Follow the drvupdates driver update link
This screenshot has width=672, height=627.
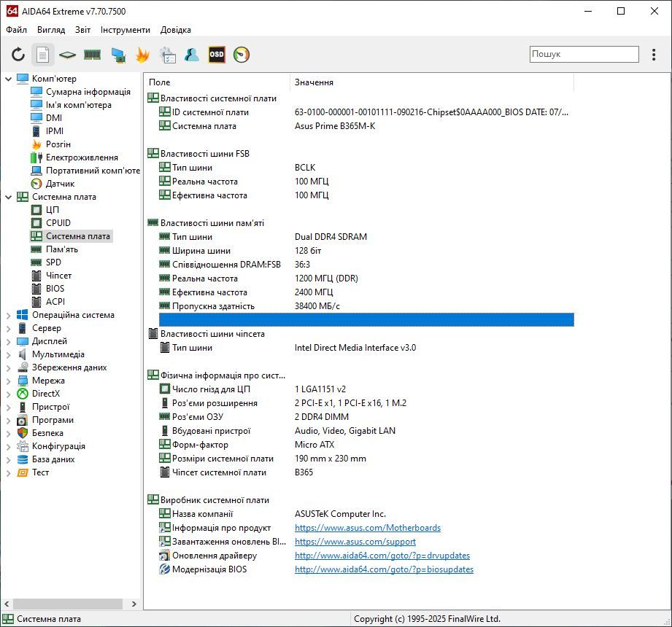[382, 556]
